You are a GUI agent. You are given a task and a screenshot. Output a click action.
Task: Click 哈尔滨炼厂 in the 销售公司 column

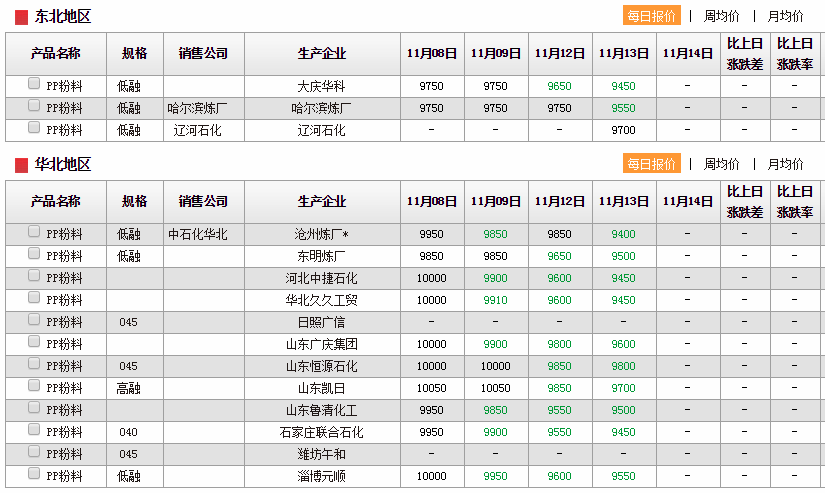pos(197,108)
